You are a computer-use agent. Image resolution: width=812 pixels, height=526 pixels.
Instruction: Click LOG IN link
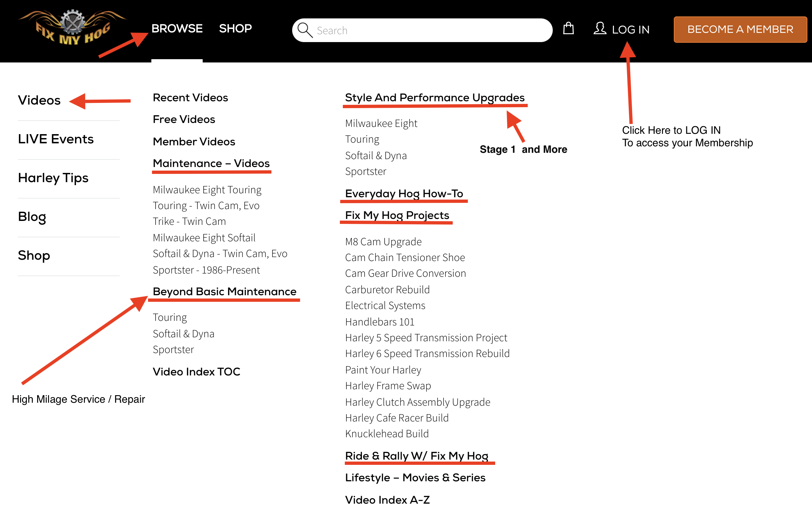click(x=630, y=30)
